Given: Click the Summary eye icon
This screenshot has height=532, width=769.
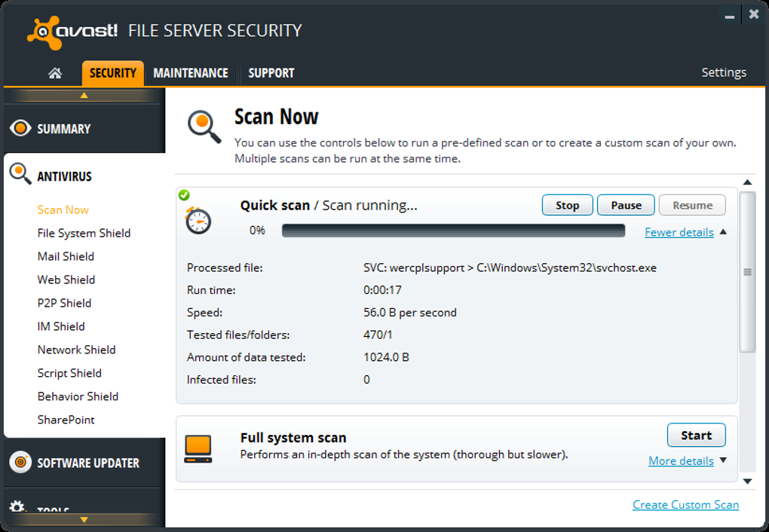Looking at the screenshot, I should click(20, 128).
